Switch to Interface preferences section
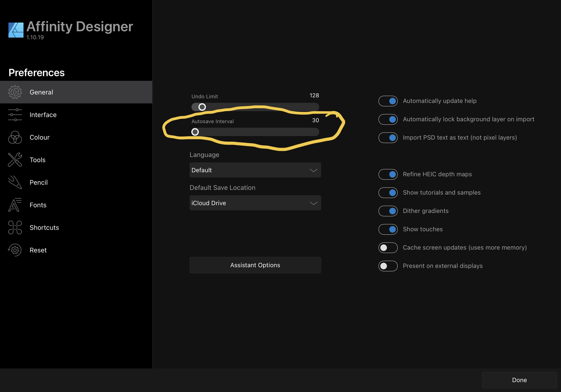This screenshot has height=392, width=561. [43, 115]
